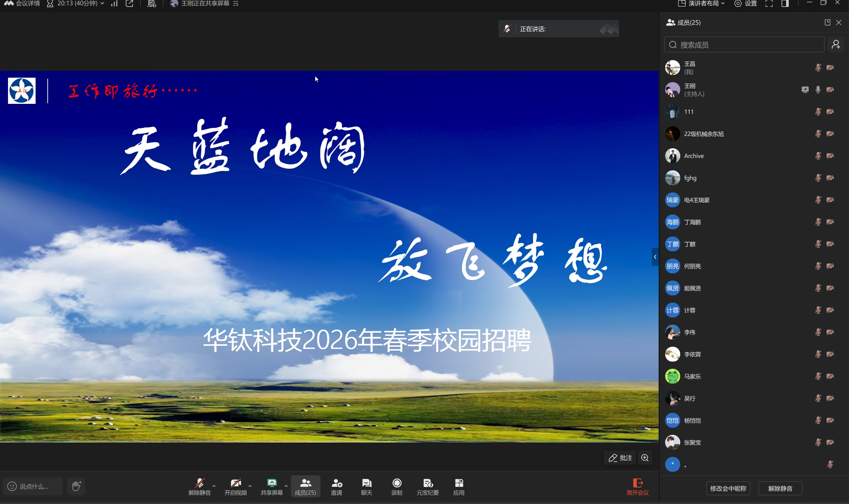
Task: Expand audio options arrow next to unmute
Action: 214,486
